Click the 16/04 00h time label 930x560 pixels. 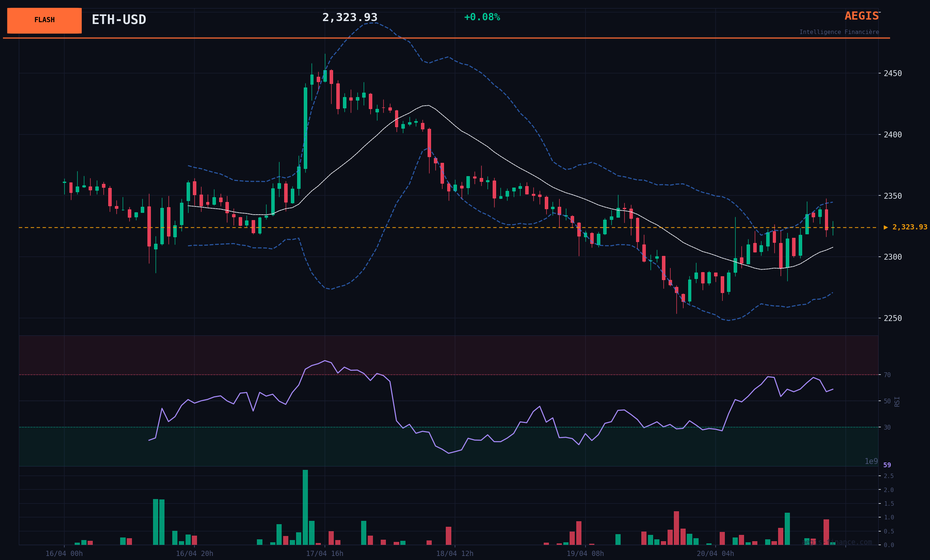64,554
